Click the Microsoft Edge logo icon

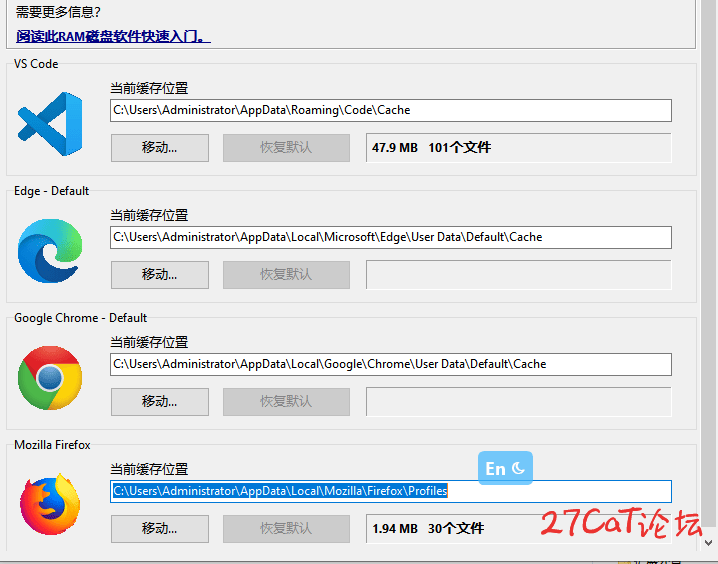click(x=50, y=250)
